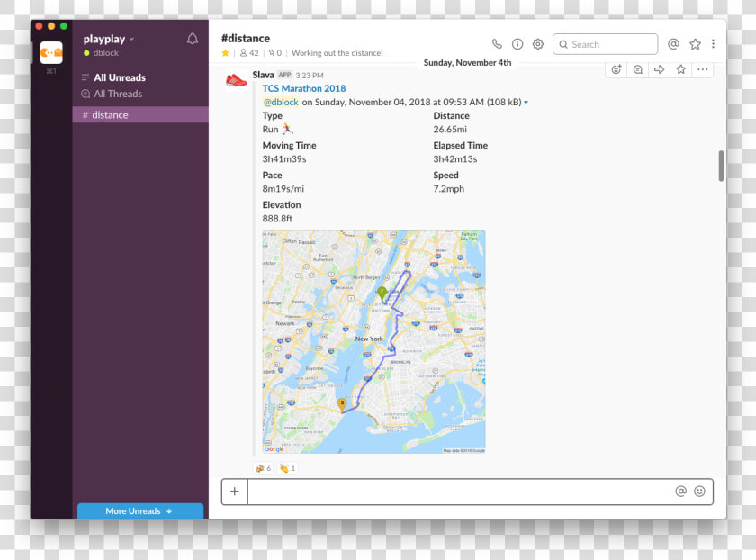756x560 pixels.
Task: Click the 3h41m39s moving time value
Action: pyautogui.click(x=284, y=159)
